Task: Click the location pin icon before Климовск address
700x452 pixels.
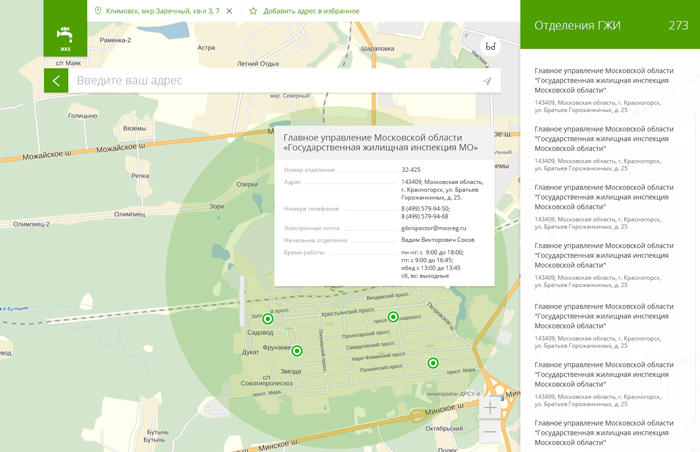Action: (x=97, y=11)
